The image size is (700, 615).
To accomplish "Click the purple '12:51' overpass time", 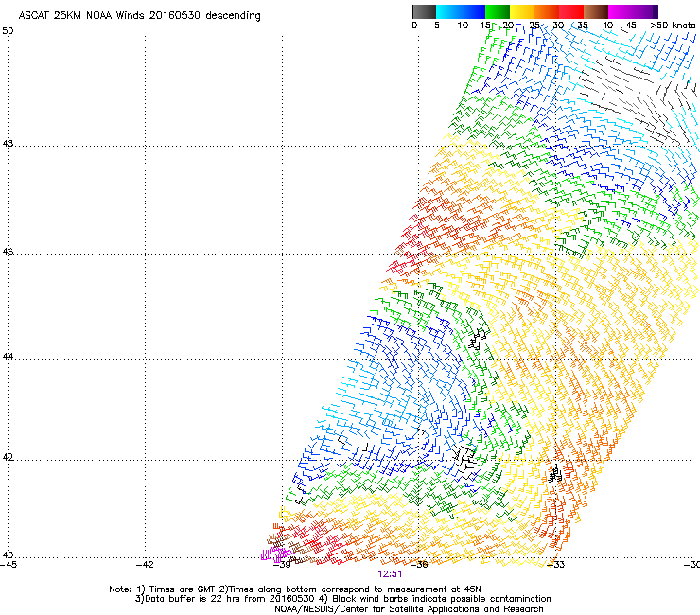I will pyautogui.click(x=390, y=574).
